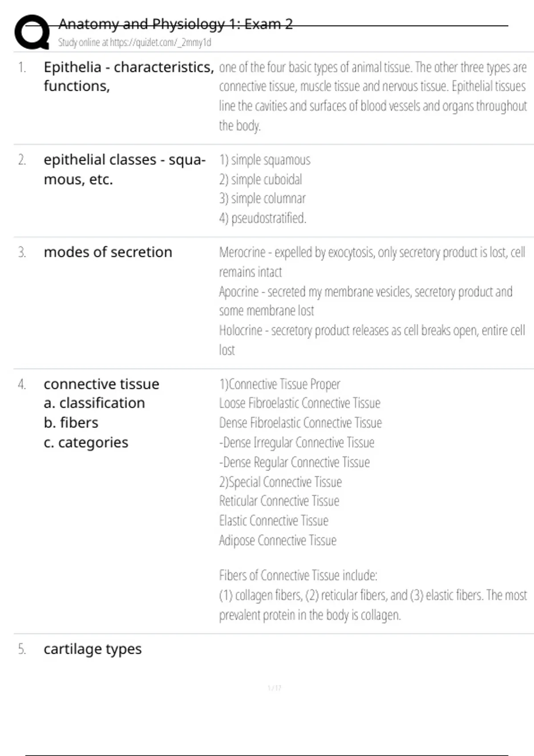Click the 'simple cuboidal' list entry
534x756 pixels.
pyautogui.click(x=260, y=180)
